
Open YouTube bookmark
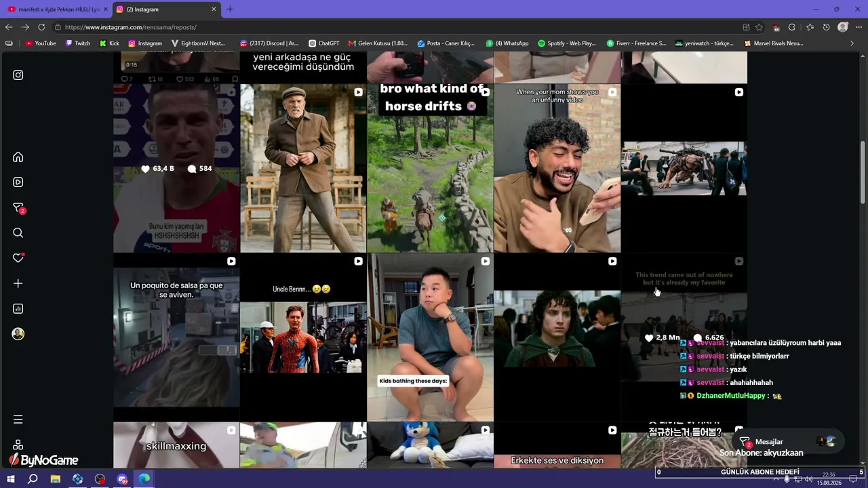(x=41, y=43)
